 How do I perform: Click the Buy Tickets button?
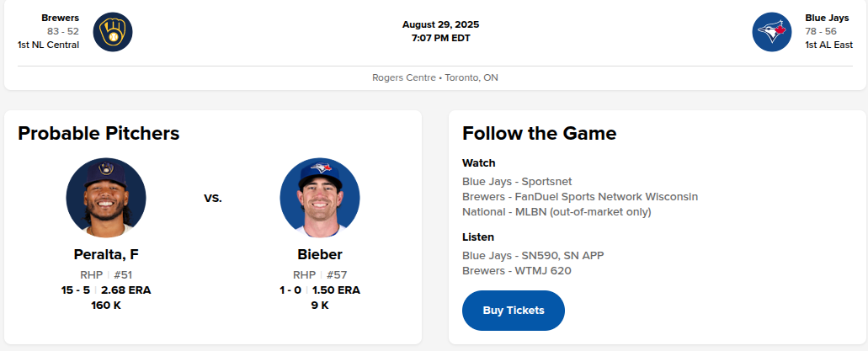click(x=514, y=311)
